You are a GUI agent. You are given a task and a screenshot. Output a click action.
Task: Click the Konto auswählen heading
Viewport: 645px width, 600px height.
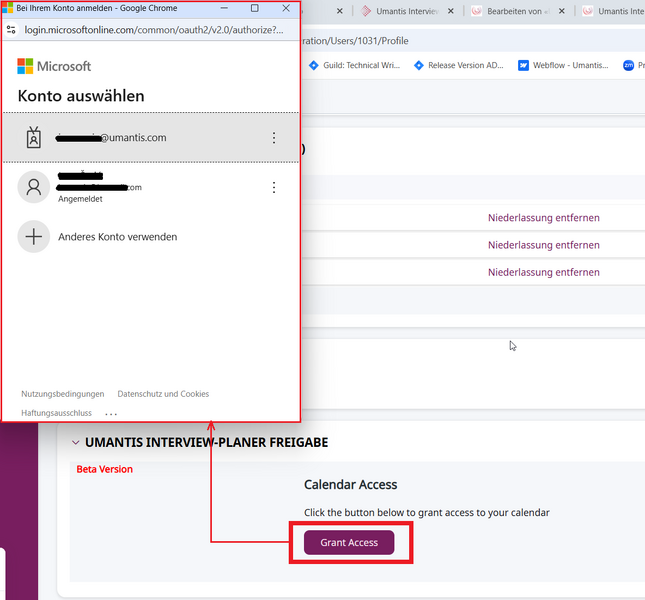(81, 96)
